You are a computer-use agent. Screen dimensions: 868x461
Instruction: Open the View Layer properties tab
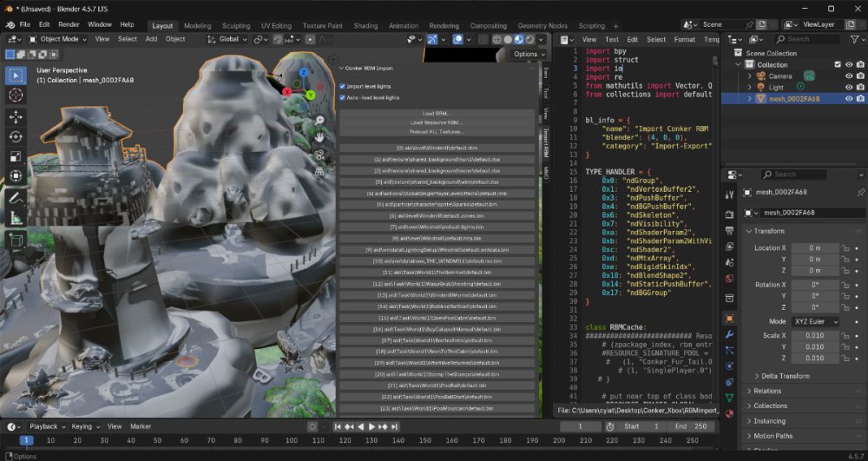[x=730, y=247]
